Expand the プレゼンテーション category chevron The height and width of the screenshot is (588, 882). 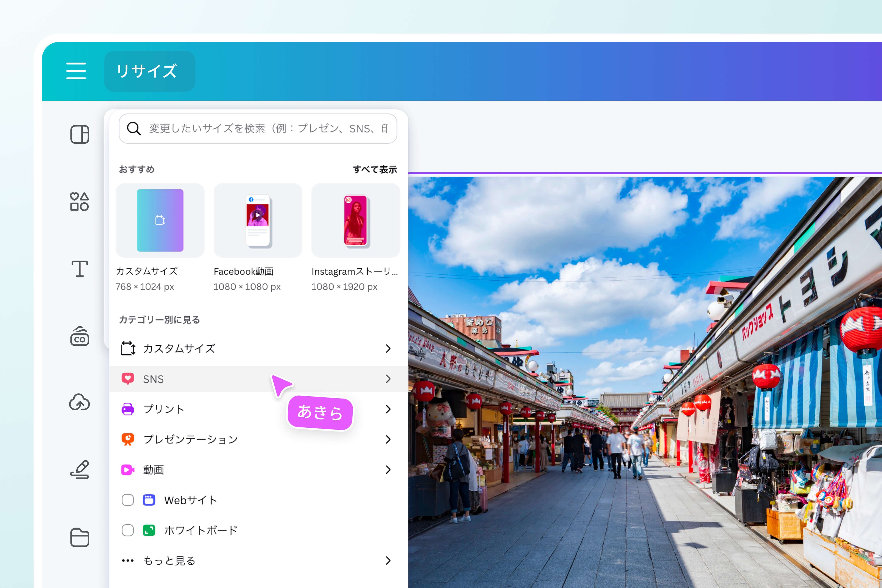point(388,439)
